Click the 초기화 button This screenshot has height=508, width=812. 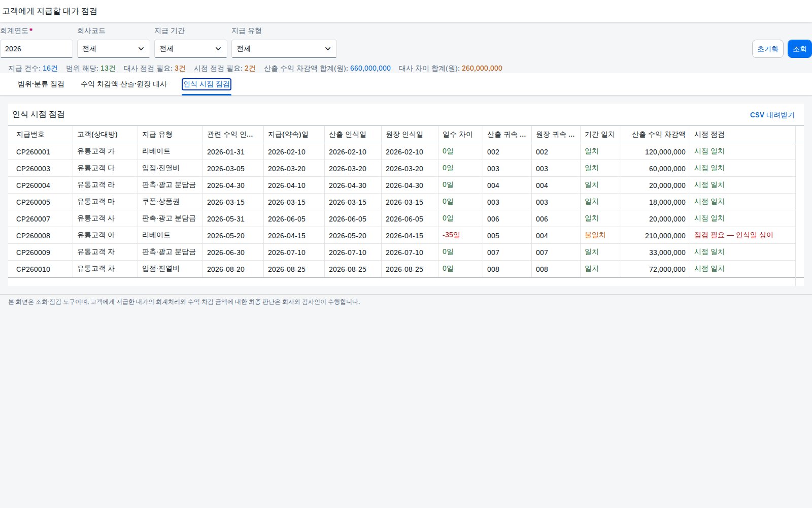pos(768,49)
